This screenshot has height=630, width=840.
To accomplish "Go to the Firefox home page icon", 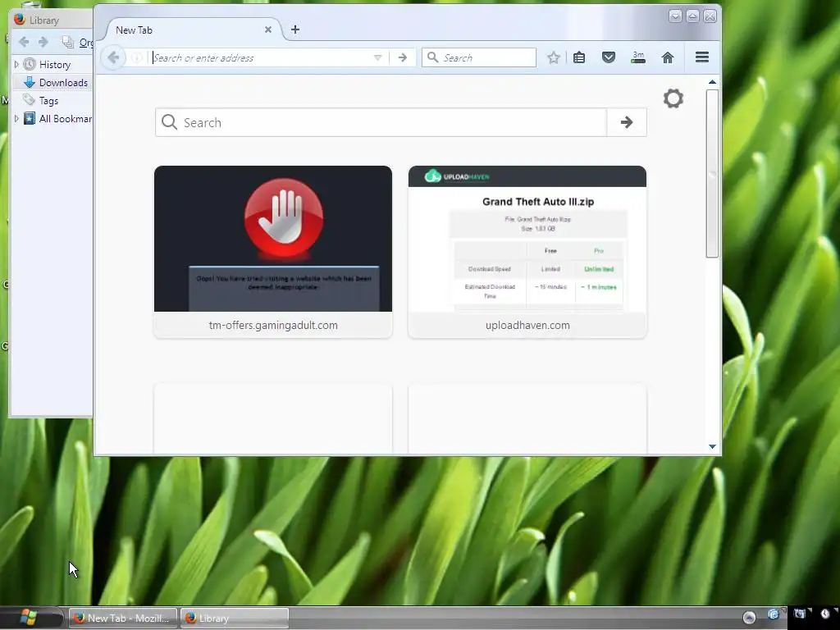I will click(x=668, y=57).
